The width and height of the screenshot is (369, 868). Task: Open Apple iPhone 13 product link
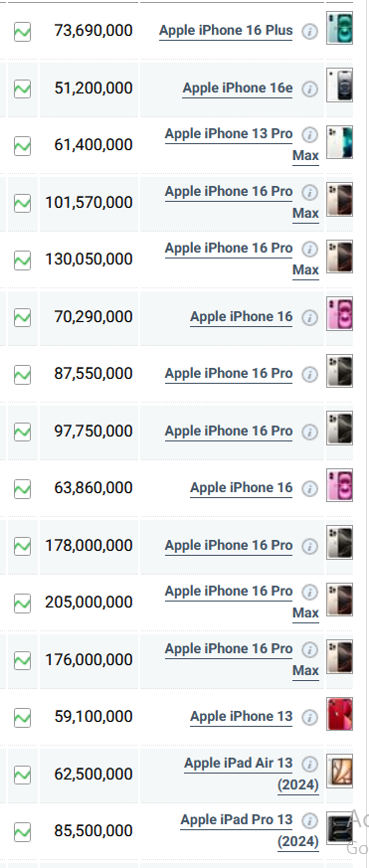(x=241, y=716)
